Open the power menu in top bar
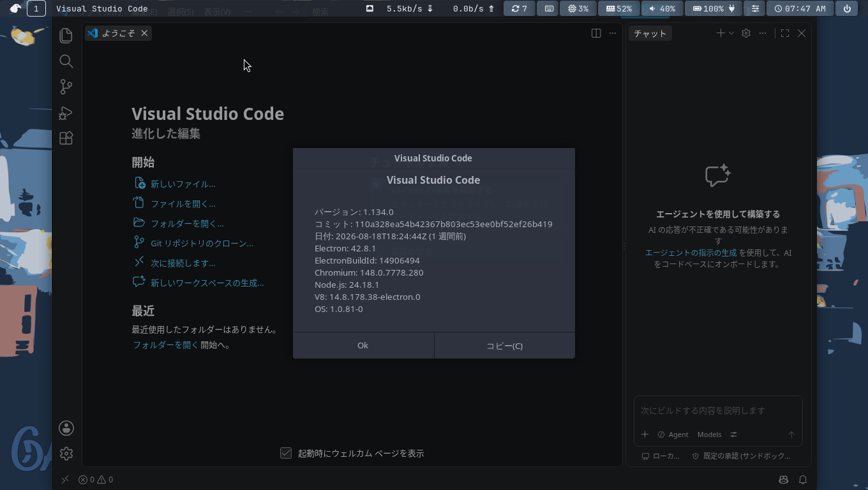The width and height of the screenshot is (868, 490). pos(847,9)
